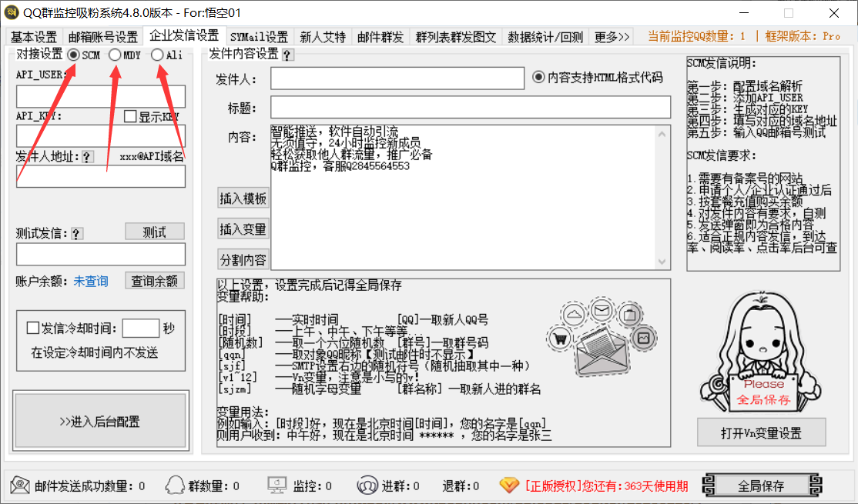Click the 全局保存 button in status bar
The height and width of the screenshot is (504, 858).
click(x=761, y=486)
